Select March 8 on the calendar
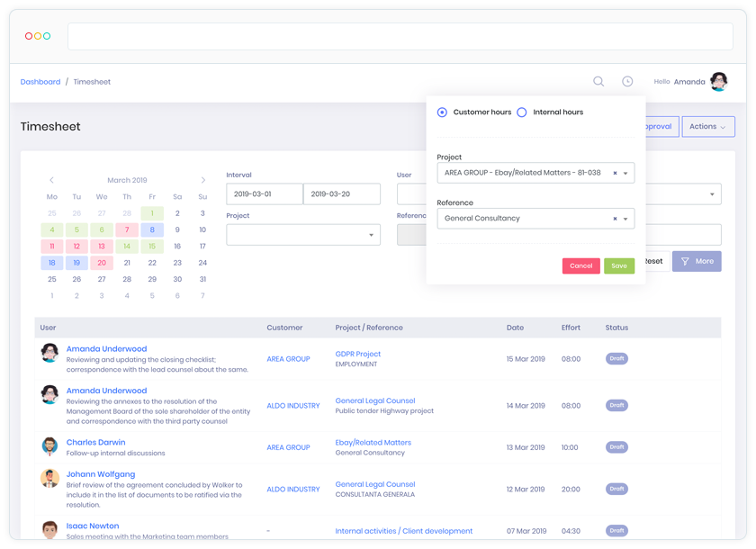The image size is (756, 549). (x=152, y=229)
